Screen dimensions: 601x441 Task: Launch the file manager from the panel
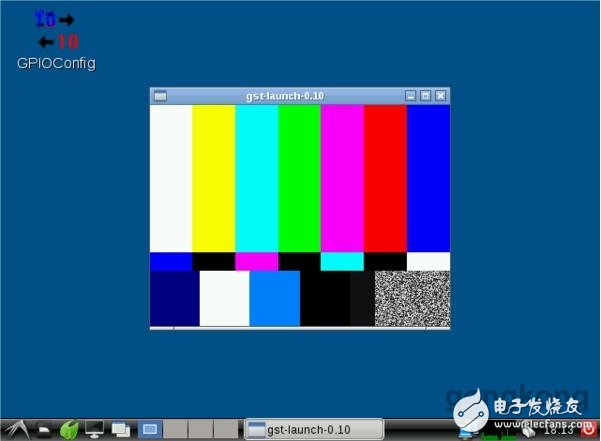coord(44,430)
